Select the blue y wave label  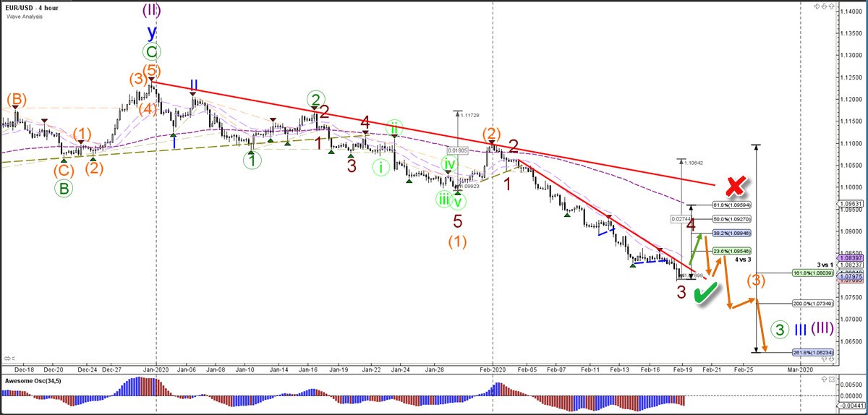tap(151, 33)
